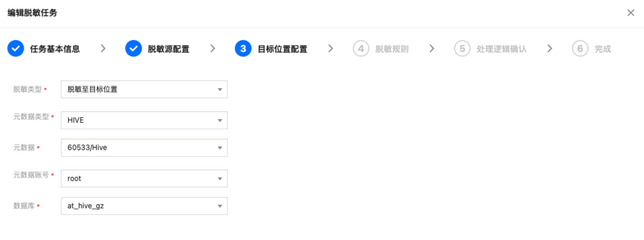644x240 pixels.
Task: Expand the 元数据 dropdown showing 60533/Hive
Action: pos(144,148)
